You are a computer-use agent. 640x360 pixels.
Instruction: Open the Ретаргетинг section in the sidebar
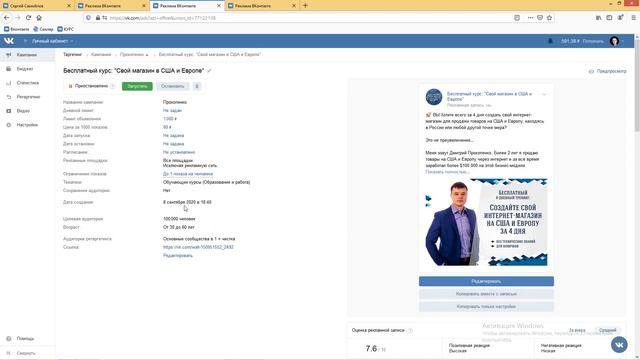tap(27, 97)
